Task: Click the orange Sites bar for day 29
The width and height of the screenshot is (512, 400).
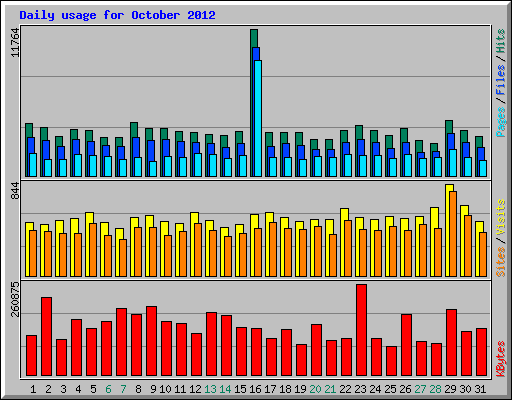Action: tap(453, 234)
